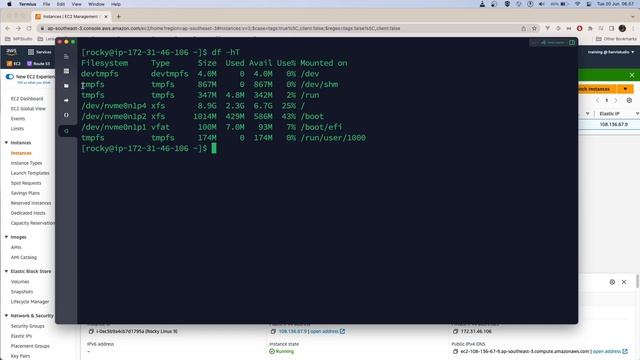
Task: Open the Wi-Fi menu bar icon
Action: click(578, 4)
